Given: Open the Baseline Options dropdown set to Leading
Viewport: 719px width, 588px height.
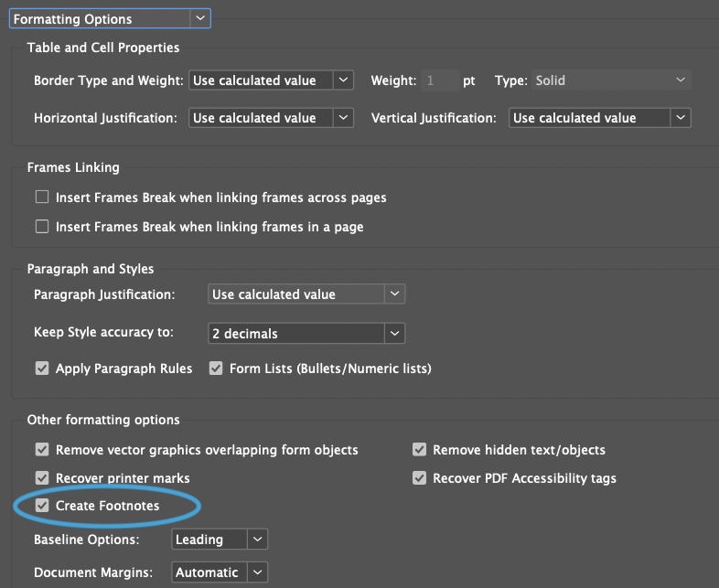Looking at the screenshot, I should (220, 540).
